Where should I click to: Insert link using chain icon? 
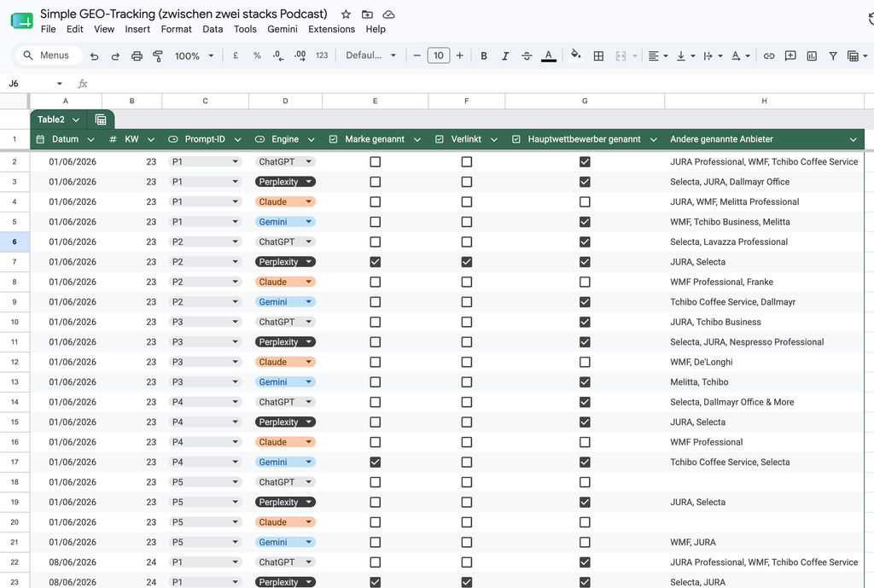(769, 55)
